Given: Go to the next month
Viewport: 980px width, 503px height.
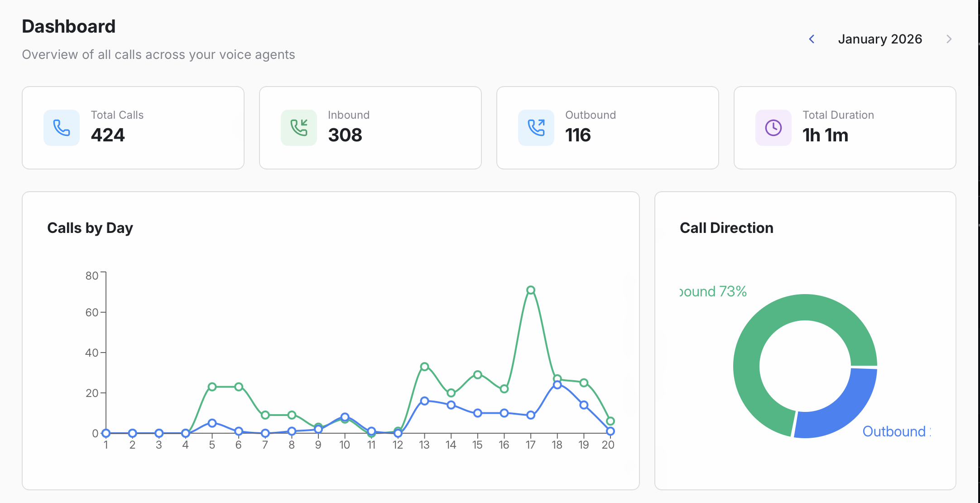Looking at the screenshot, I should coord(949,39).
